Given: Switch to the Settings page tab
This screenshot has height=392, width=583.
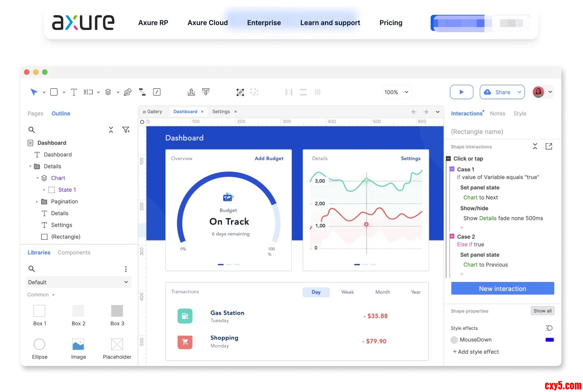Looking at the screenshot, I should [221, 112].
